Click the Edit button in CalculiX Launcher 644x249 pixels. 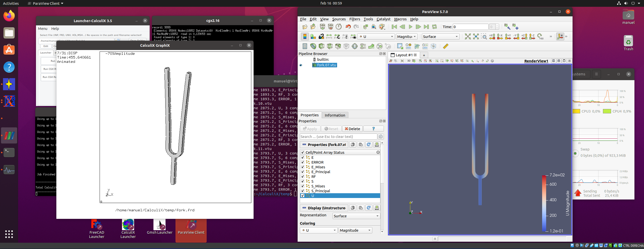coord(46,46)
